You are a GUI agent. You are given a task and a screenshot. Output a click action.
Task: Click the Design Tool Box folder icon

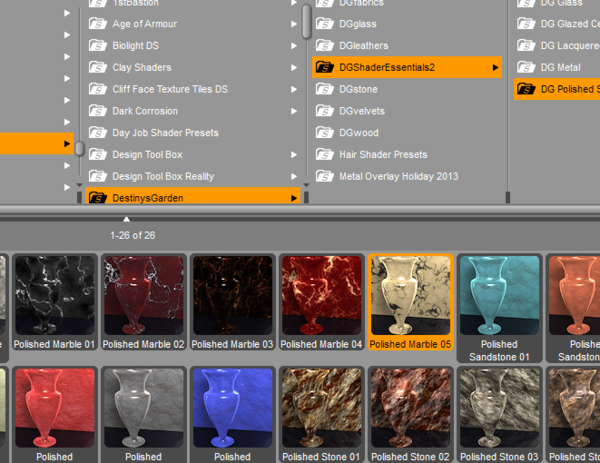98,155
